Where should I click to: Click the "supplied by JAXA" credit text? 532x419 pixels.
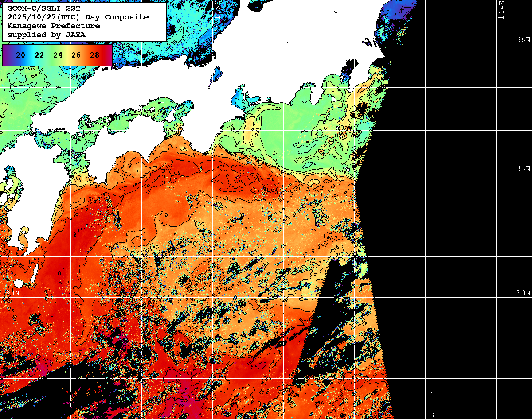tap(46, 35)
